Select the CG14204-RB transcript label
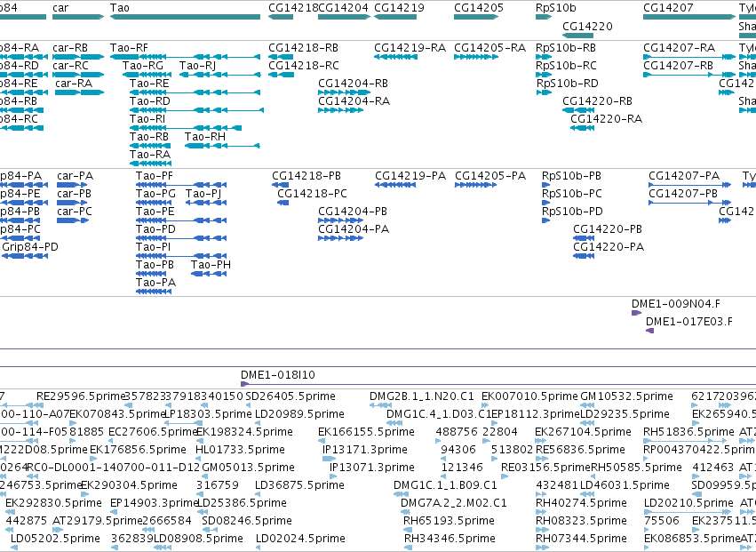The width and height of the screenshot is (756, 552). [x=353, y=84]
